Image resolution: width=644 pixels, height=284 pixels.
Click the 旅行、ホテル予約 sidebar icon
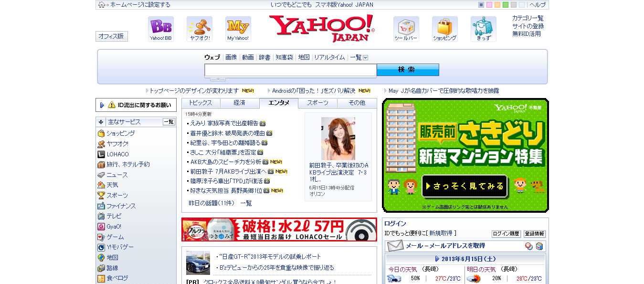coord(101,164)
